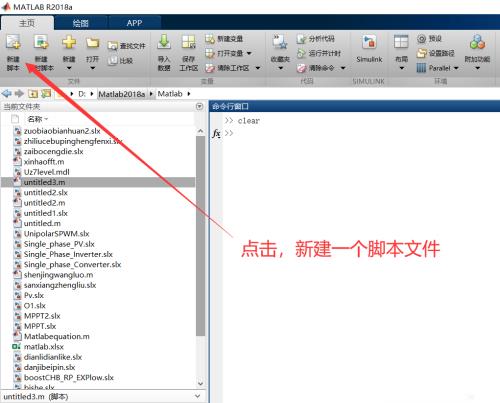This screenshot has height=403, width=500.
Task: Click the 新建实时脚本 (New Live Script) icon
Action: tap(41, 43)
